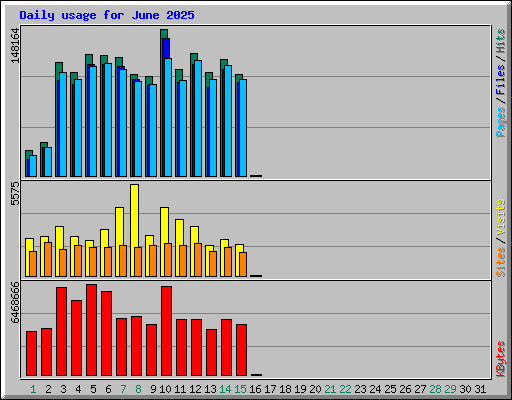Click the 'Hits' legend label
This screenshot has width=512, height=400.
click(500, 41)
